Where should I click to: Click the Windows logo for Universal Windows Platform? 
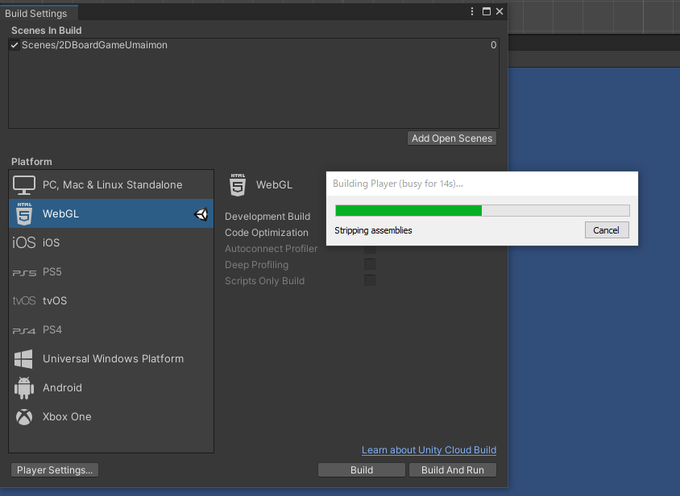tap(23, 359)
